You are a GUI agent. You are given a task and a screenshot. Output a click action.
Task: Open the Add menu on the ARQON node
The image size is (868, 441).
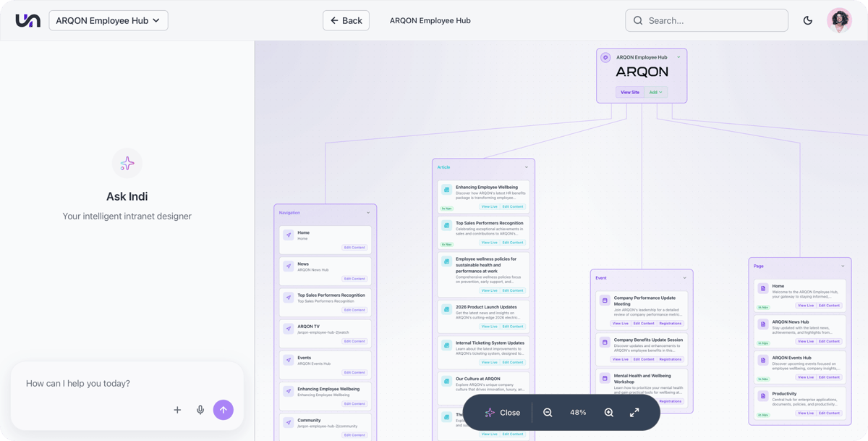pos(655,92)
